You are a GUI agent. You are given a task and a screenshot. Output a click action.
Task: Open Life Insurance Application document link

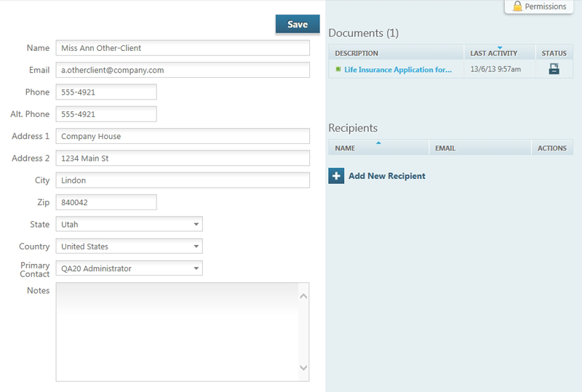pos(398,70)
